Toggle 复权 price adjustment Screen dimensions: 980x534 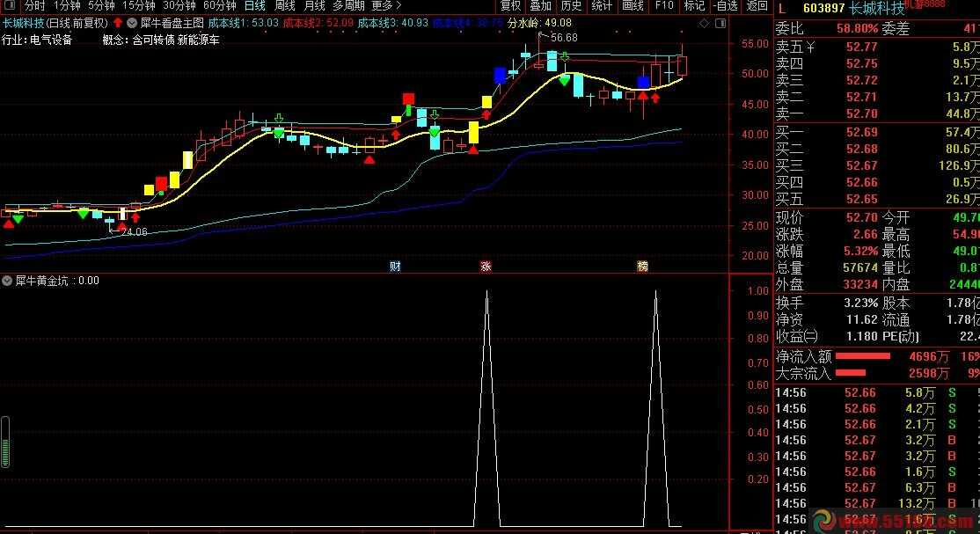510,5
